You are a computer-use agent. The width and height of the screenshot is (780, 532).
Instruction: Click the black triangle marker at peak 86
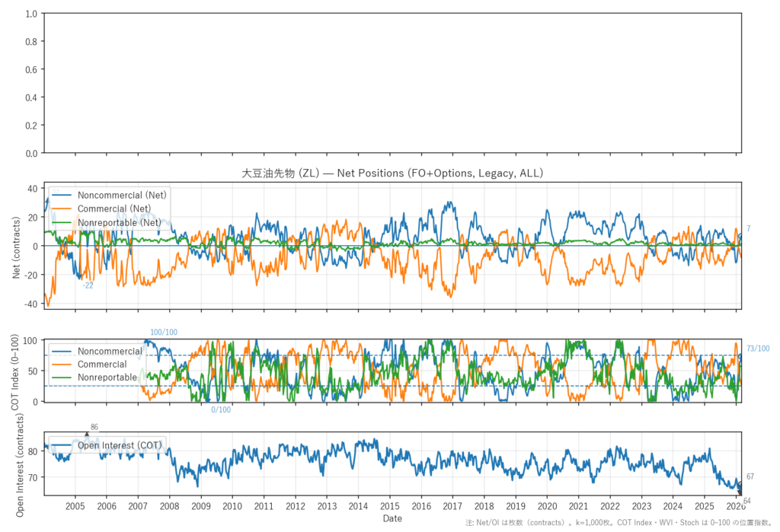tap(87, 434)
